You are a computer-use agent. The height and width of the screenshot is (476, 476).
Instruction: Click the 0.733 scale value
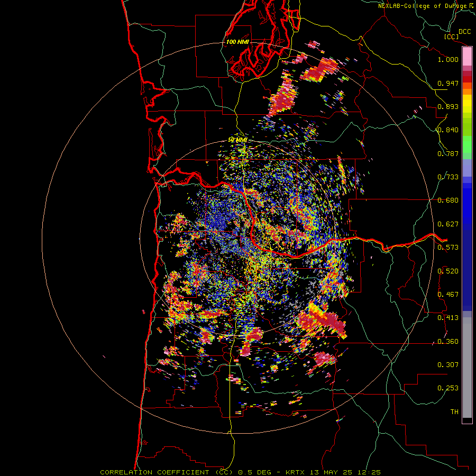coord(448,177)
